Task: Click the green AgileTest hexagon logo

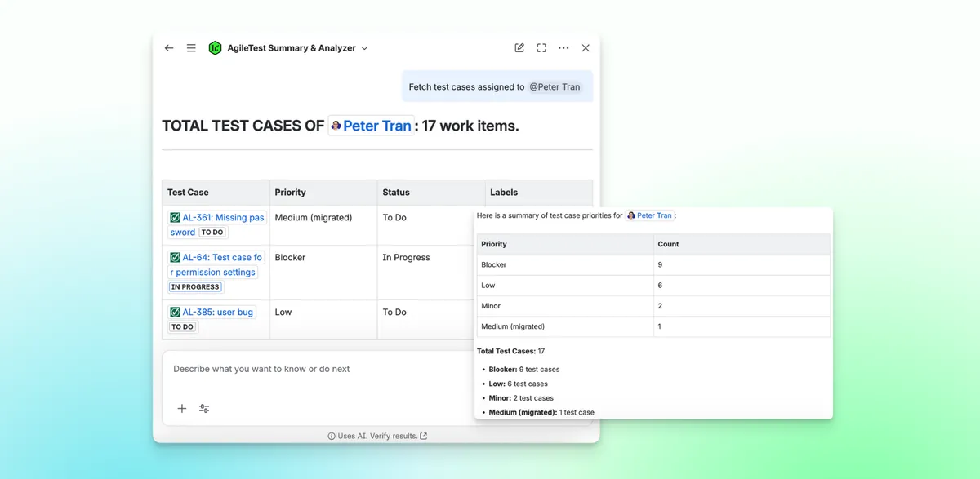Action: [x=215, y=48]
